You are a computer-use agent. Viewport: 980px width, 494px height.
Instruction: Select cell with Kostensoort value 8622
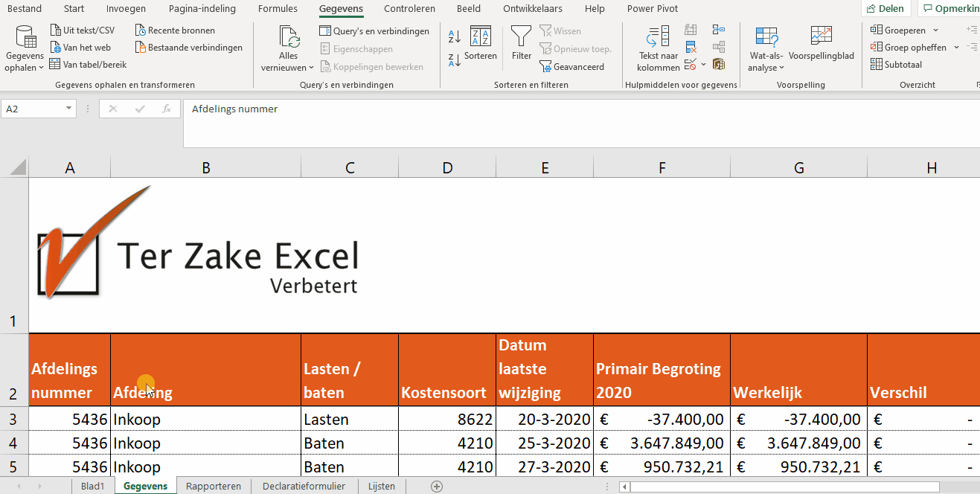pyautogui.click(x=447, y=420)
